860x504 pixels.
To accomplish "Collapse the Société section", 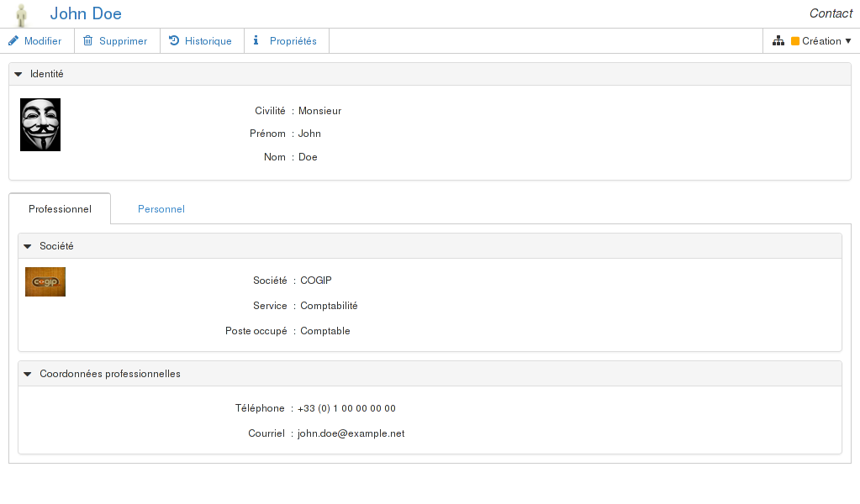I will coord(28,246).
